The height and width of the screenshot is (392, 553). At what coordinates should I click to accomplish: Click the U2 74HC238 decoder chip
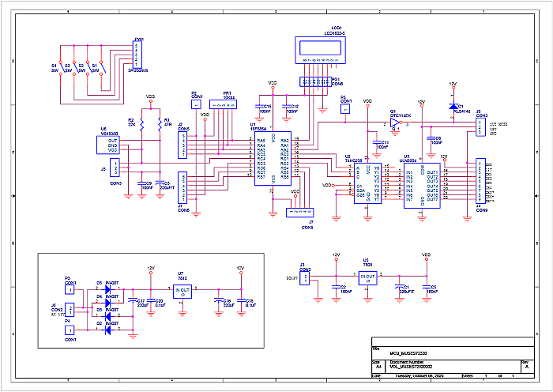pos(367,183)
